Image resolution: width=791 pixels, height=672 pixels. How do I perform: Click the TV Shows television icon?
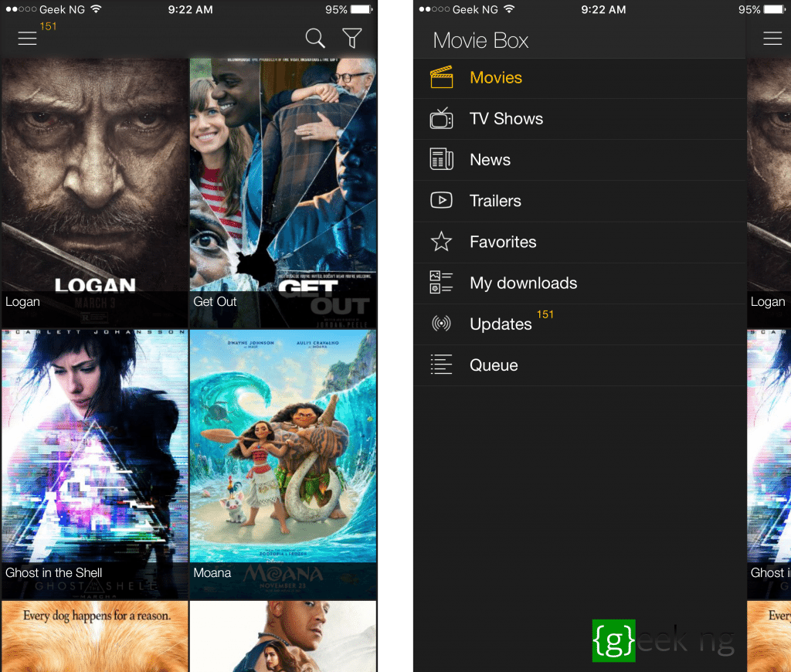tap(441, 118)
